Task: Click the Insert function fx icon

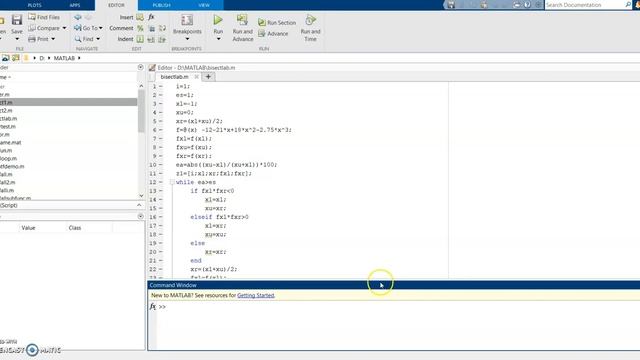Action: [x=151, y=17]
